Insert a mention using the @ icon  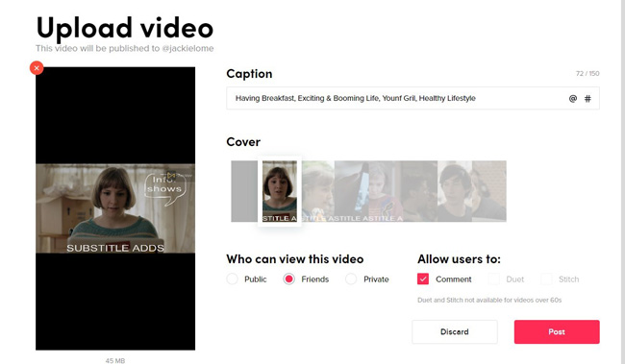coord(573,98)
